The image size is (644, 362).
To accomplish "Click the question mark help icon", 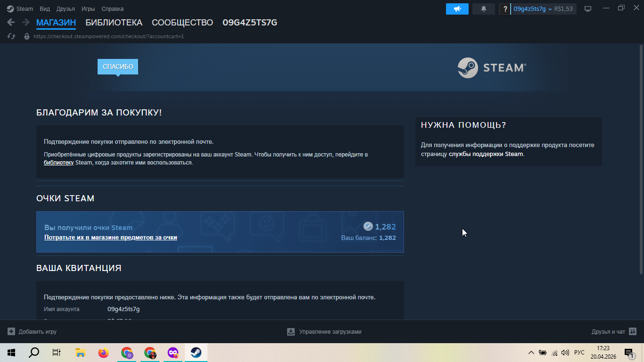I will 505,9.
